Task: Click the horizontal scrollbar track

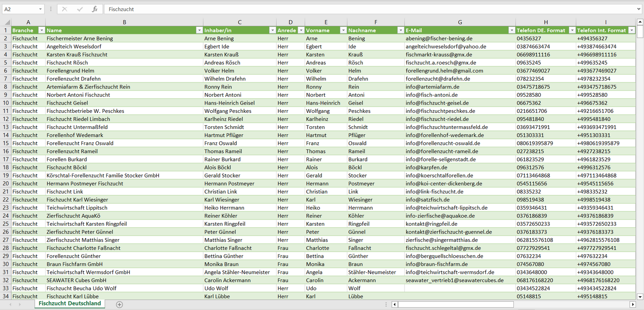Action: coord(570,304)
